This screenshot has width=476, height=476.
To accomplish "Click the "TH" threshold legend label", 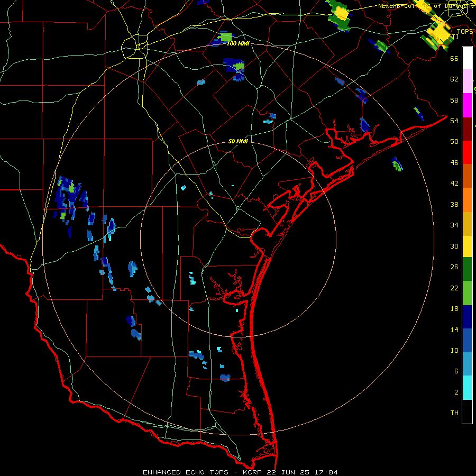I will (x=454, y=413).
